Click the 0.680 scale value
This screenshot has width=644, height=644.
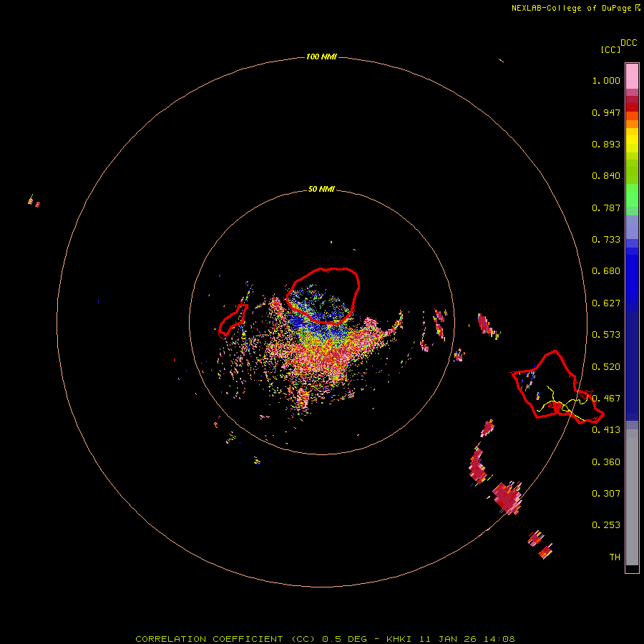pyautogui.click(x=606, y=271)
